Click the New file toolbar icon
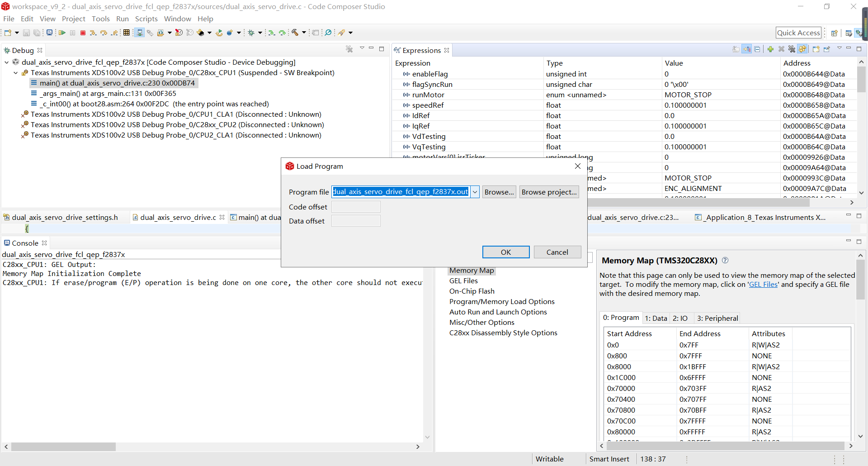Screen dimensions: 868x466 point(8,33)
